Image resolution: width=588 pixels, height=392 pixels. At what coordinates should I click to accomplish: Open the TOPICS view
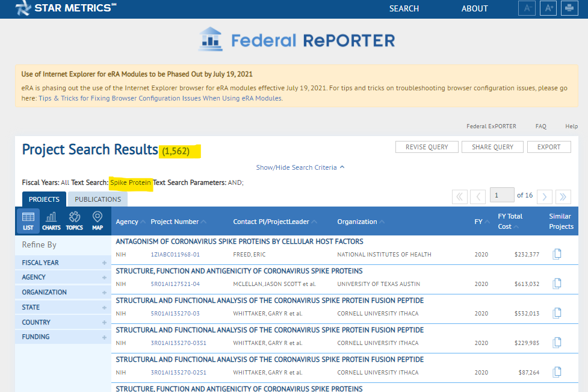pos(74,221)
